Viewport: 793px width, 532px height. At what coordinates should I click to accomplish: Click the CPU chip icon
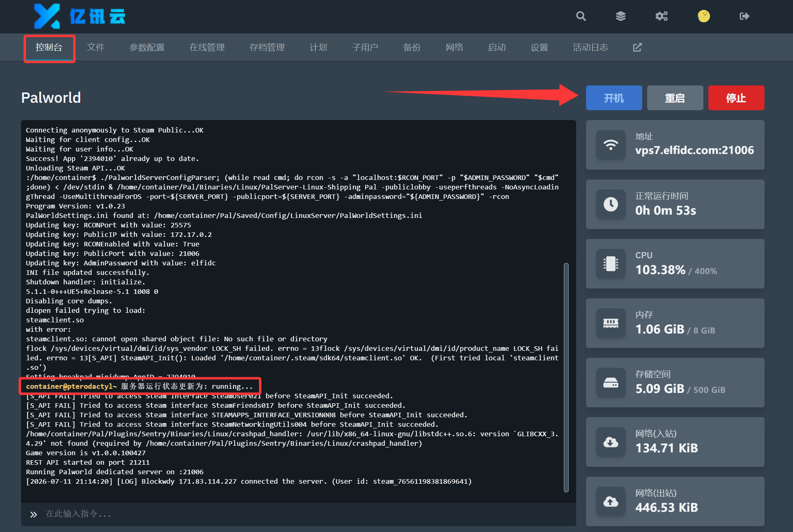[611, 264]
